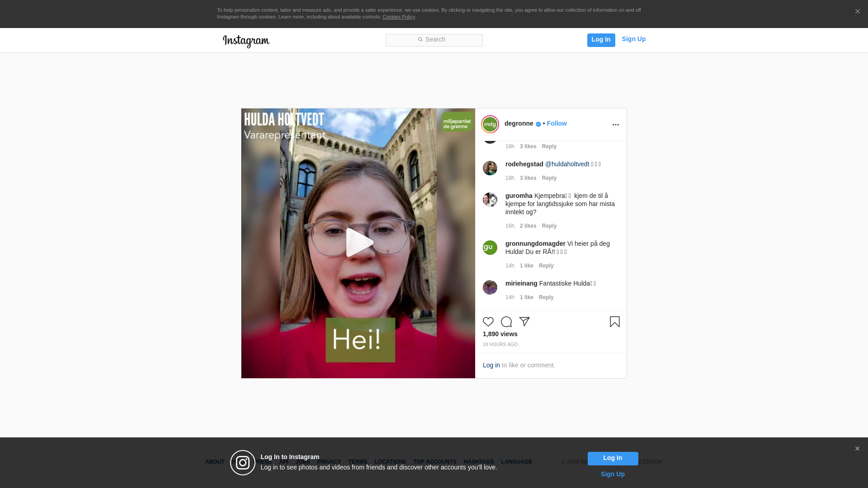
Task: Open the @huldaholtvedt mention link
Action: pos(567,164)
